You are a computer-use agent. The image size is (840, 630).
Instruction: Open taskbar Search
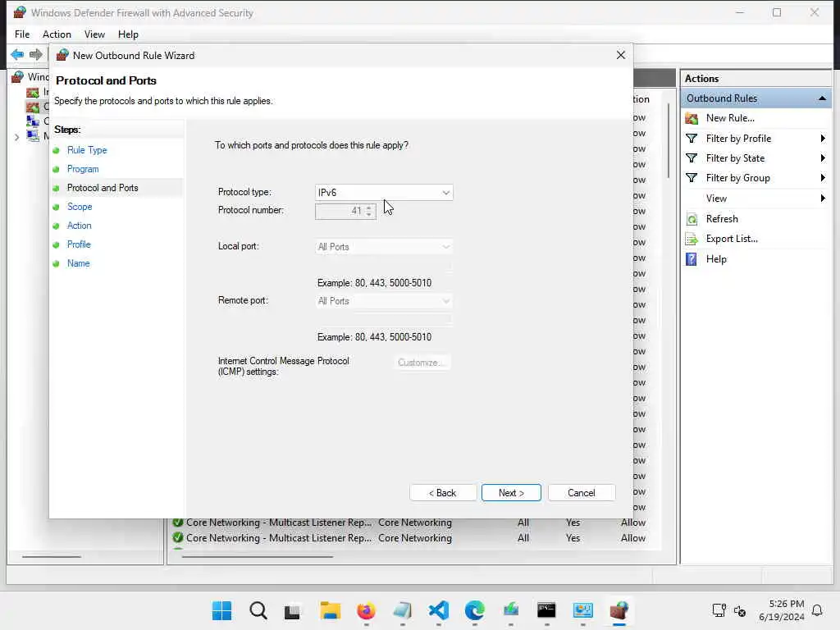(x=258, y=610)
